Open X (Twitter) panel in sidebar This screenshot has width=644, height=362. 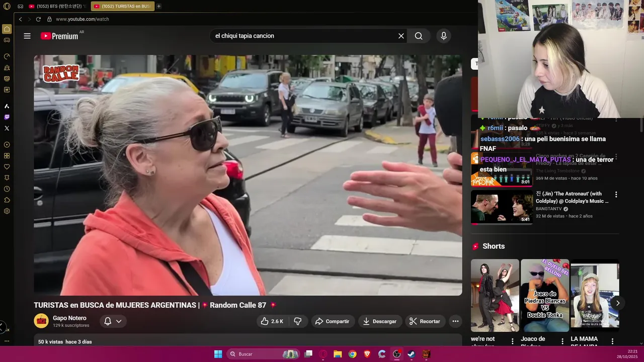click(x=7, y=128)
